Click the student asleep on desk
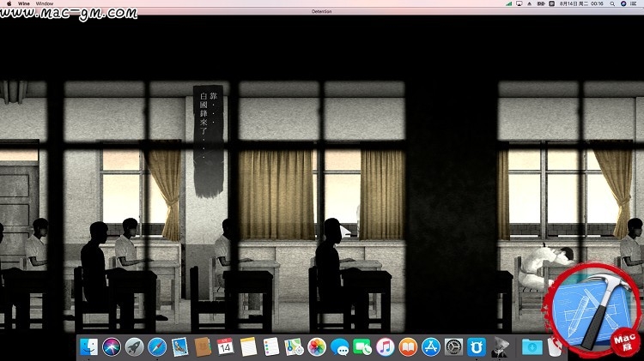The width and height of the screenshot is (644, 361). tap(545, 267)
